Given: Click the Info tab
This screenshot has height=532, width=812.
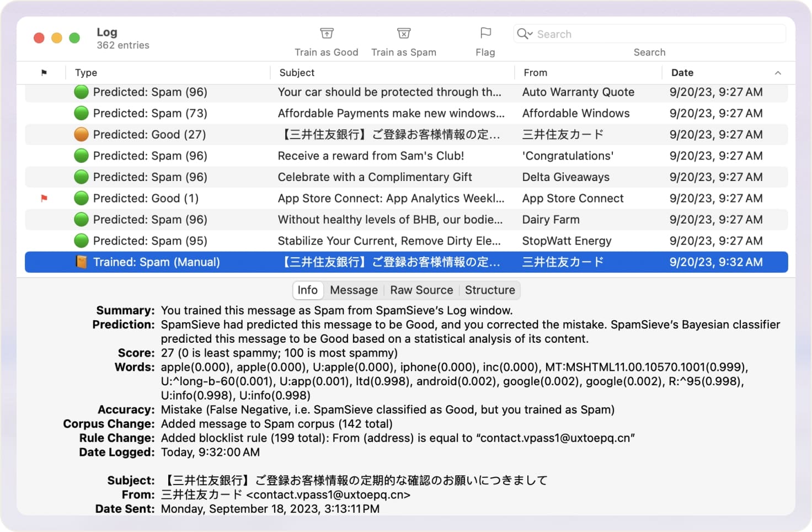Looking at the screenshot, I should [307, 290].
